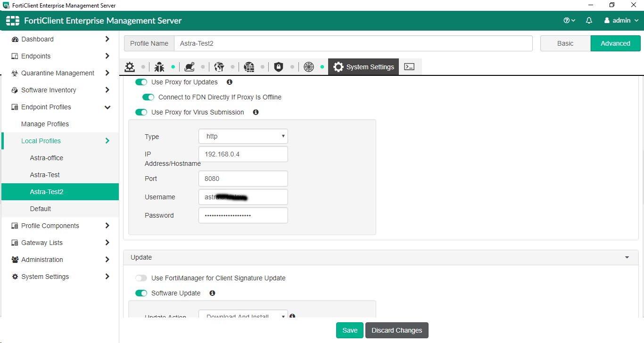Viewport: 644px width, 343px height.
Task: Collapse the Update section
Action: coord(627,257)
